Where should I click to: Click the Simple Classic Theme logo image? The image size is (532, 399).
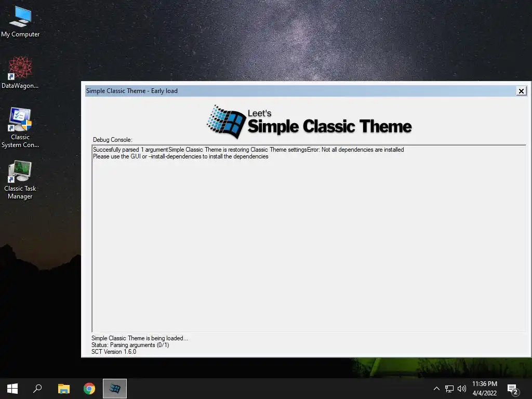pyautogui.click(x=309, y=122)
